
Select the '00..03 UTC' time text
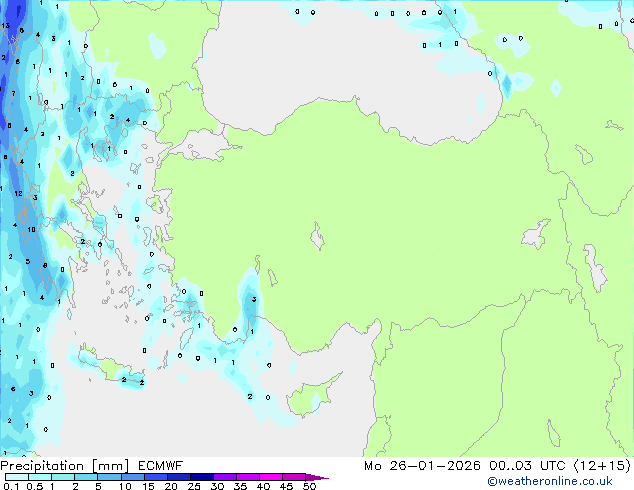coord(527,466)
